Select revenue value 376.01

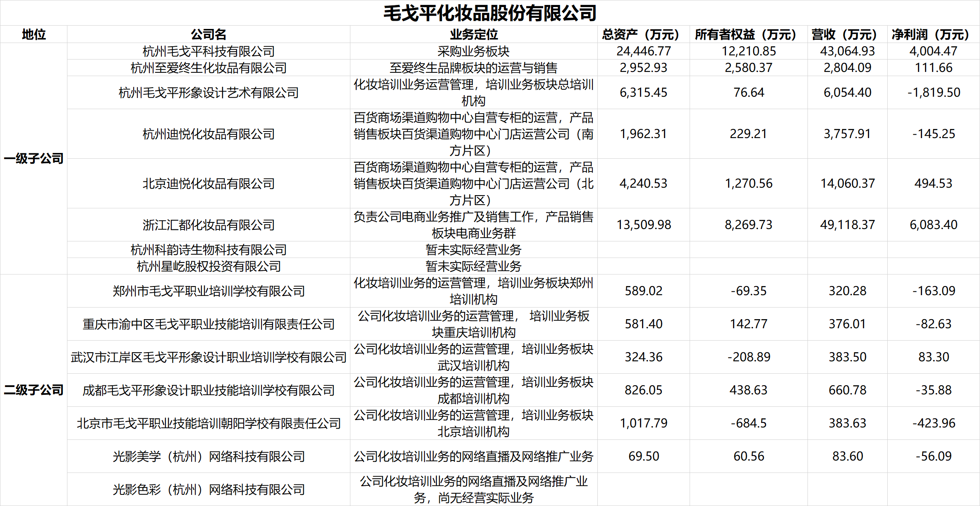point(847,324)
